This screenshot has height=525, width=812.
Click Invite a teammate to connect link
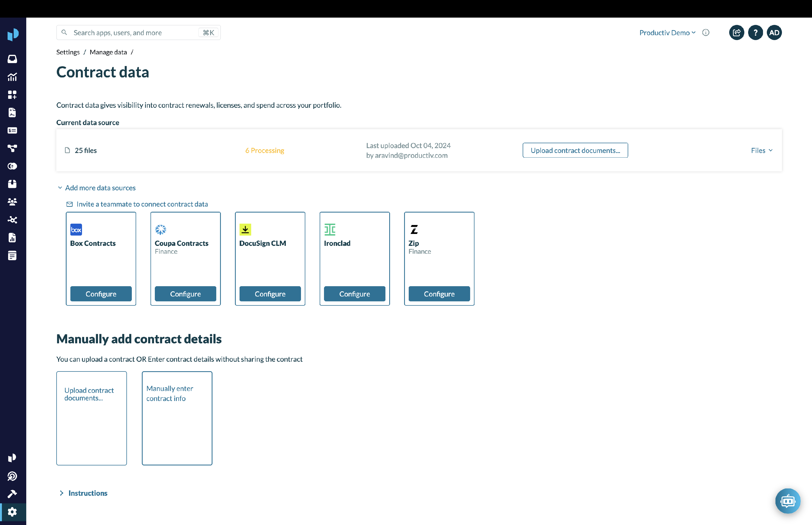142,204
